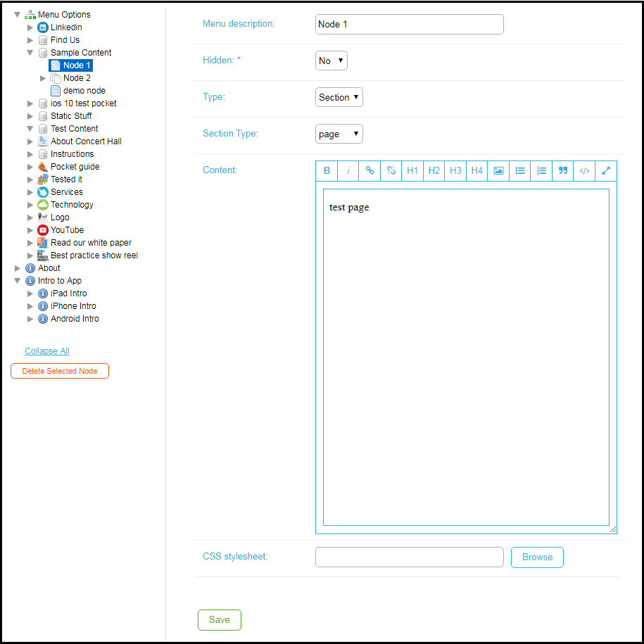Toggle bold formatting in content editor

pos(327,171)
